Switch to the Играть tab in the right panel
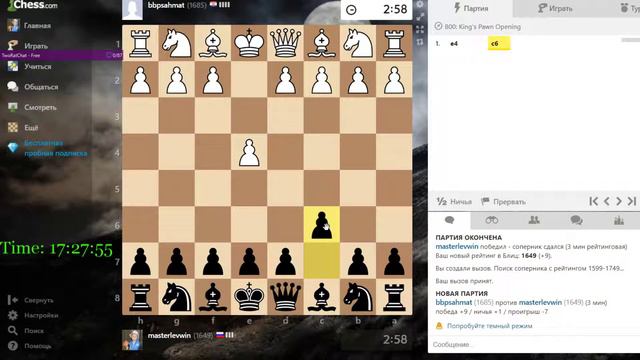This screenshot has width=640, height=360. [x=554, y=8]
